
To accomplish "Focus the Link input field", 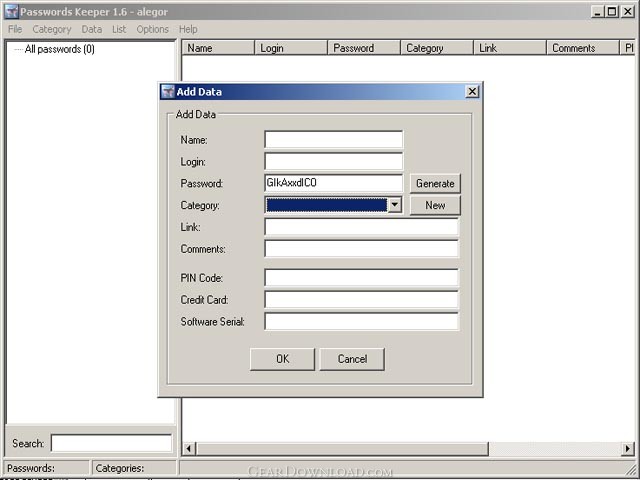I will pyautogui.click(x=362, y=227).
